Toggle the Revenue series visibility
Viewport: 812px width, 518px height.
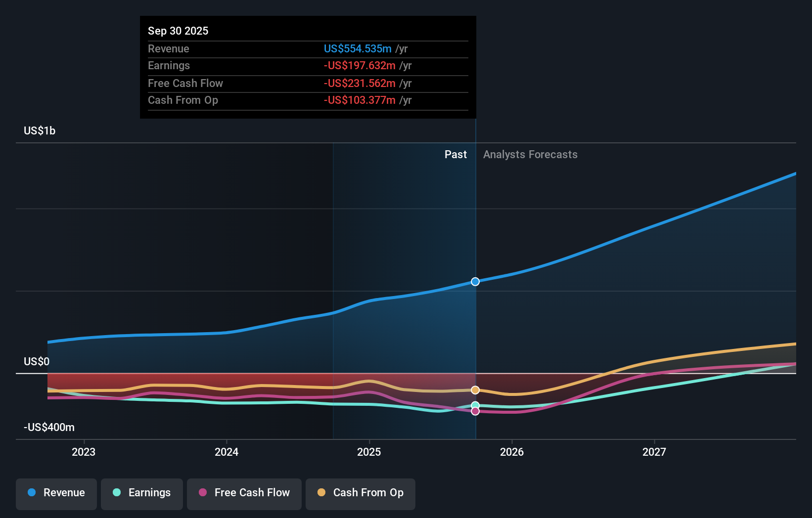coord(56,493)
